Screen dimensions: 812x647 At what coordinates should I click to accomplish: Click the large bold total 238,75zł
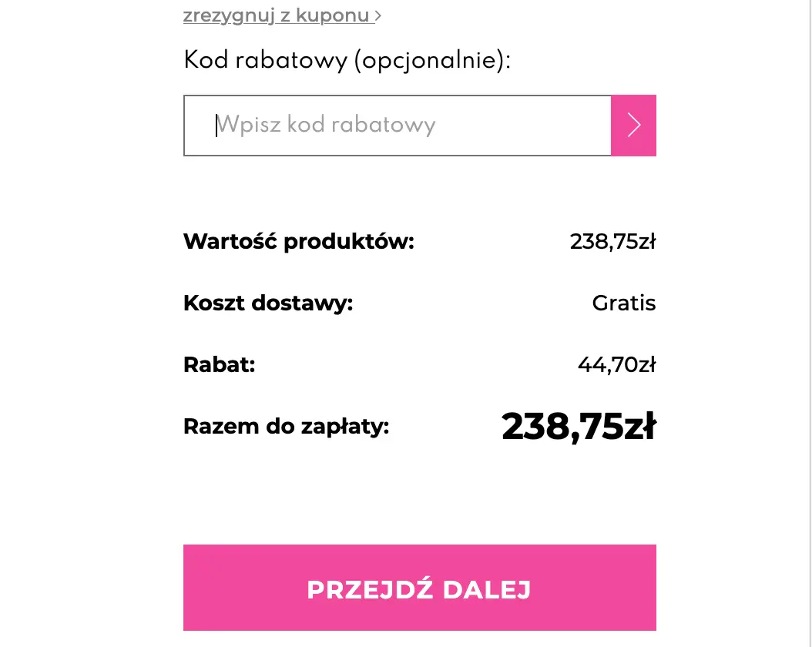[x=578, y=426]
